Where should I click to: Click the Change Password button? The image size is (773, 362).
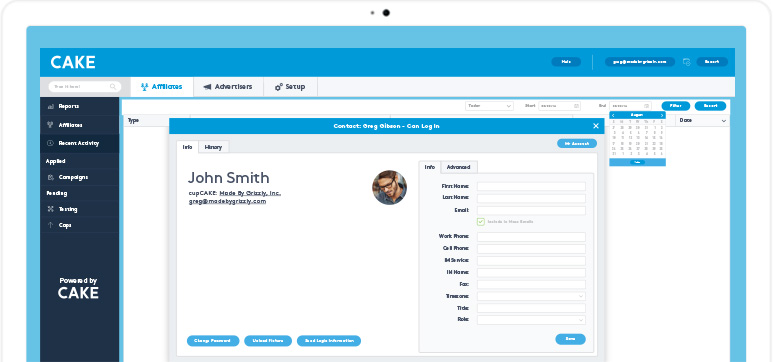click(213, 341)
